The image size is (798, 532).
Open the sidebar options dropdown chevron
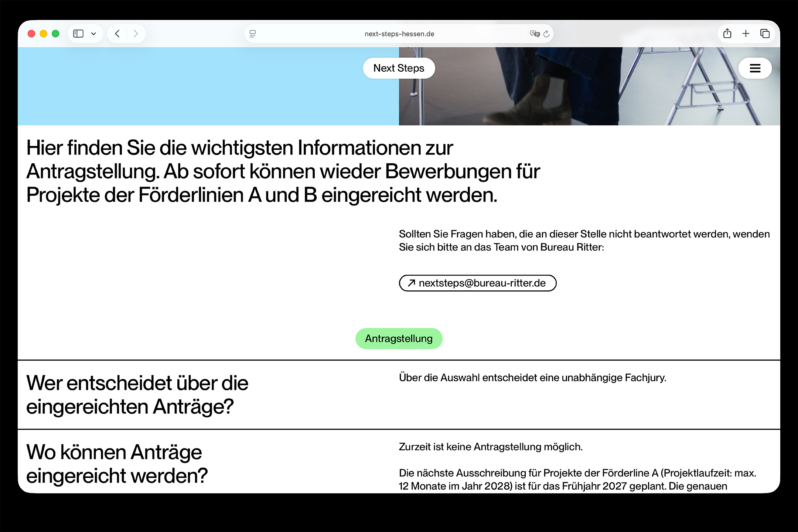pyautogui.click(x=93, y=34)
